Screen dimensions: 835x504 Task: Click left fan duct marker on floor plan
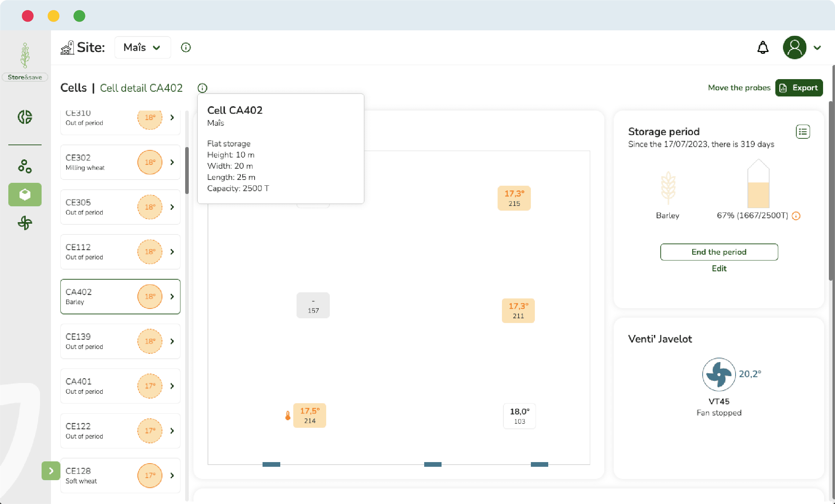click(x=271, y=464)
